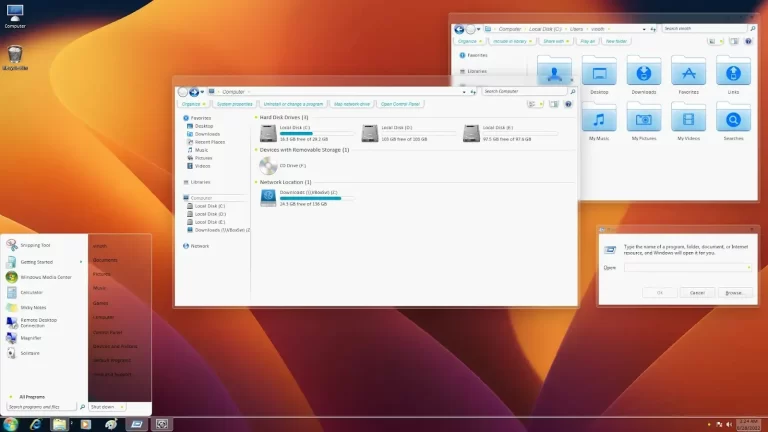Viewport: 768px width, 432px height.
Task: Open the Organize dropdown in Computer window
Action: (193, 104)
